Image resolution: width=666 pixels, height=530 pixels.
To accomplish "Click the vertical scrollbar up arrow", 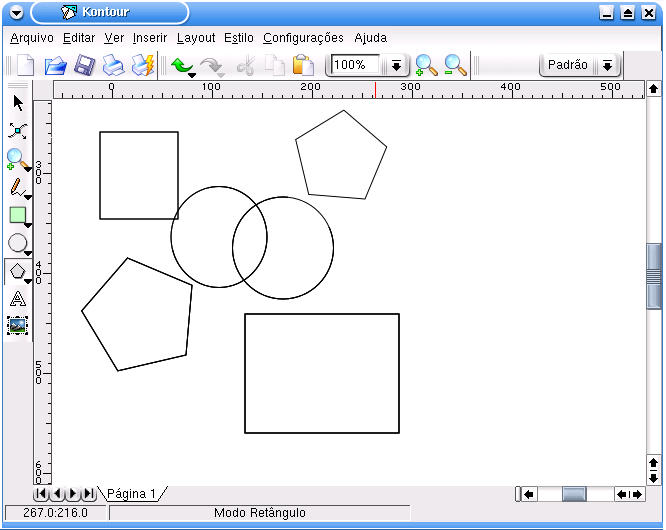I will 653,89.
